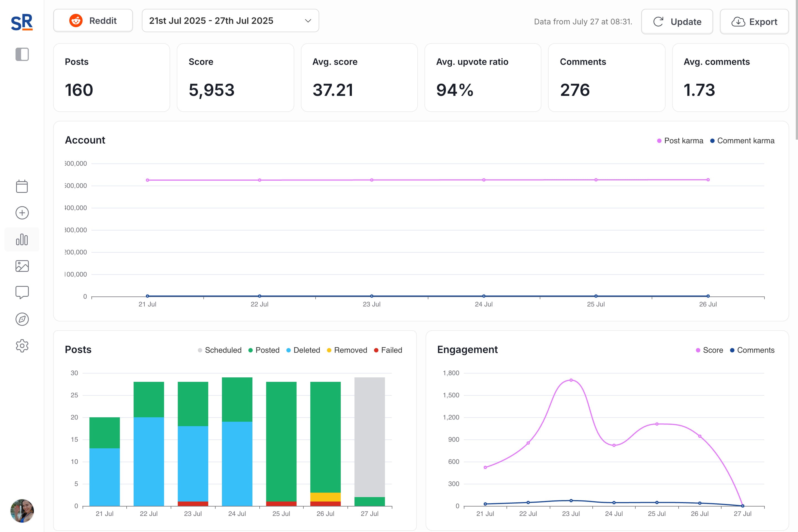Toggle the sidebar collapse icon
This screenshot has height=532, width=798.
click(22, 54)
